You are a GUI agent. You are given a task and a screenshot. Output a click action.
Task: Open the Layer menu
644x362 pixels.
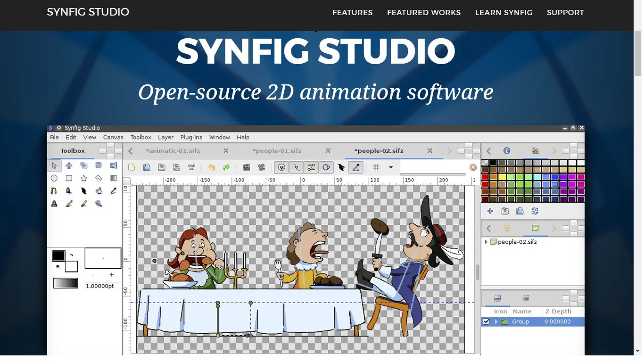point(165,137)
